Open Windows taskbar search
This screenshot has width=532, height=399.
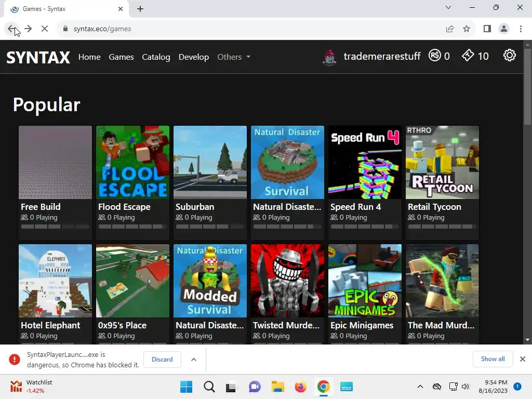tap(209, 387)
